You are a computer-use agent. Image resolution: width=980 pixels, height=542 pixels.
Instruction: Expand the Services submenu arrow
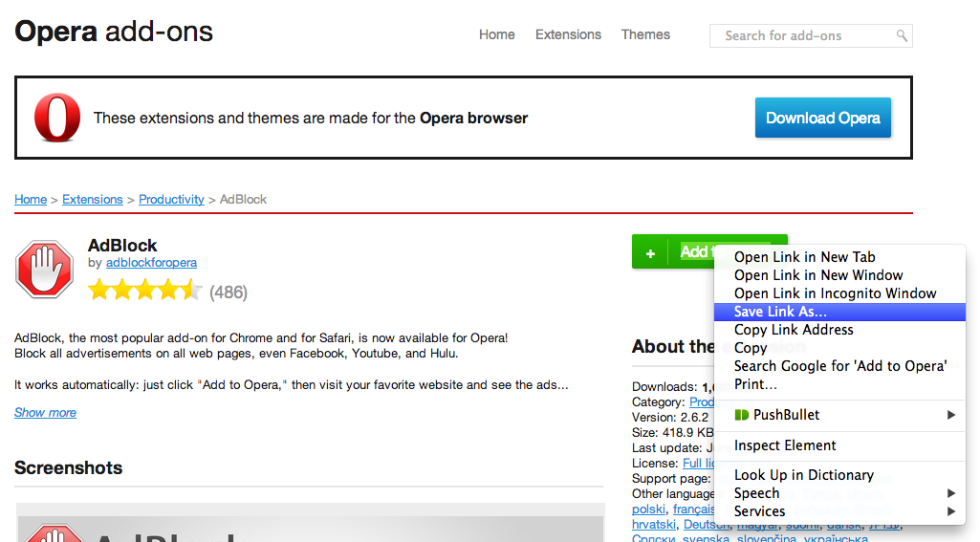[950, 511]
